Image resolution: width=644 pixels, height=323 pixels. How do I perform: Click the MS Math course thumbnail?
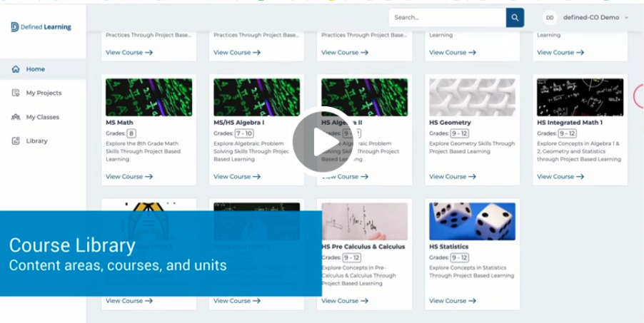click(149, 97)
